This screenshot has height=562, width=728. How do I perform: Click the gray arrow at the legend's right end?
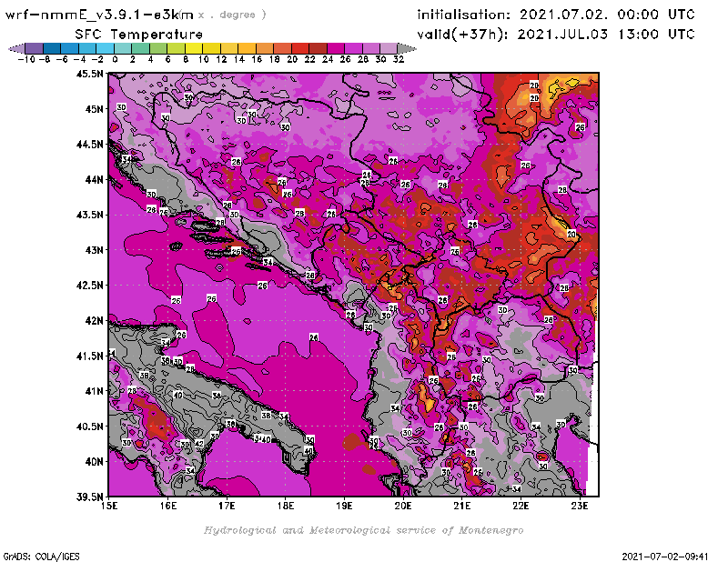[407, 48]
